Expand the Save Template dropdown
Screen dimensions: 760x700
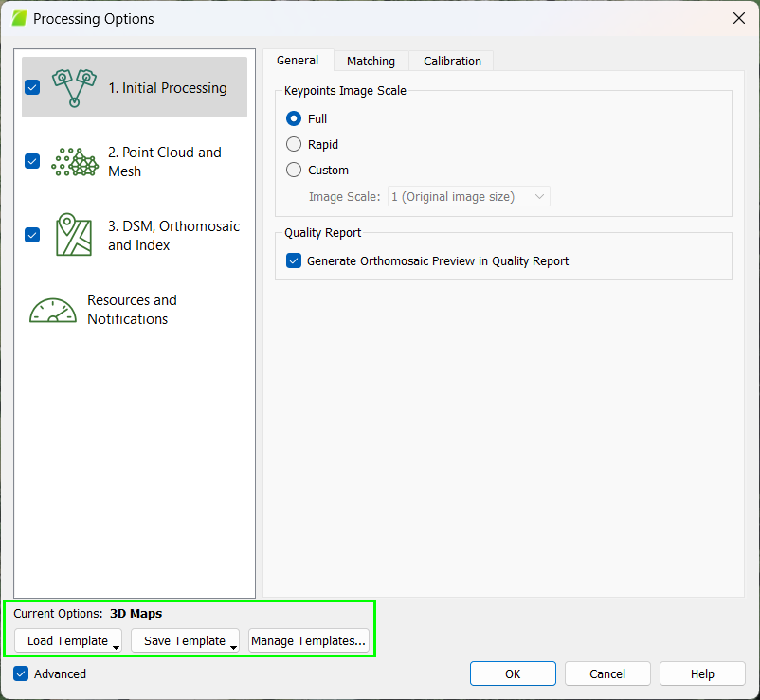[x=185, y=641]
